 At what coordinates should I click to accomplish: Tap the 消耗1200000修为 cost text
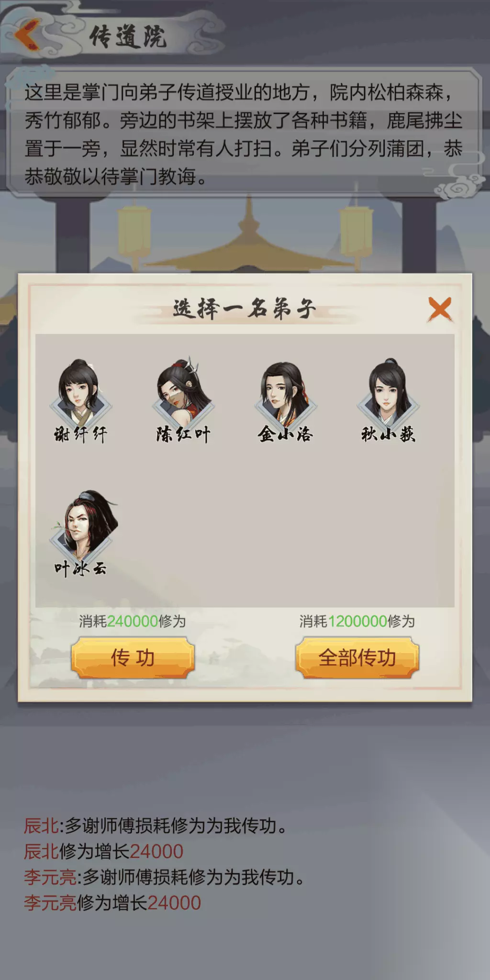pos(357,621)
